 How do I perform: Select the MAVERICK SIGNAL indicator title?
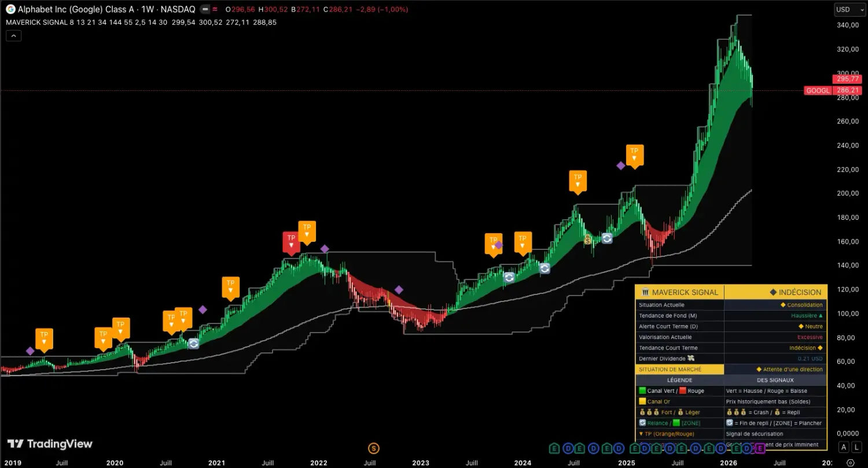coord(36,22)
